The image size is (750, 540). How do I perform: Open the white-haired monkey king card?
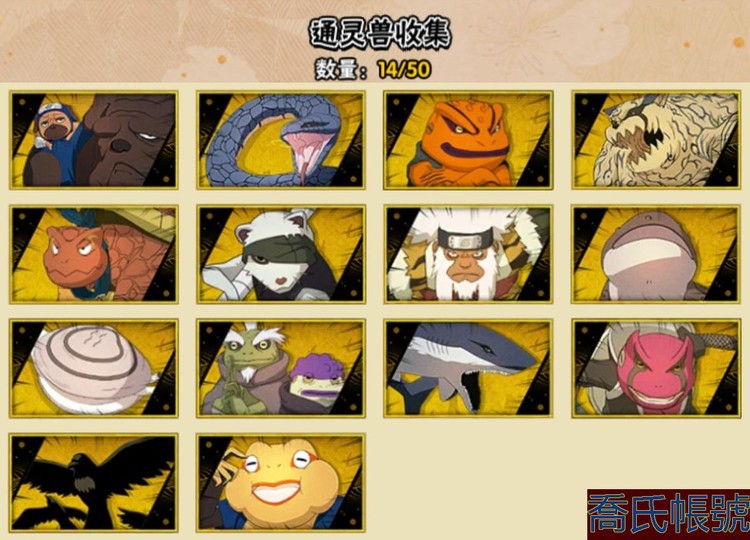pyautogui.click(x=468, y=254)
